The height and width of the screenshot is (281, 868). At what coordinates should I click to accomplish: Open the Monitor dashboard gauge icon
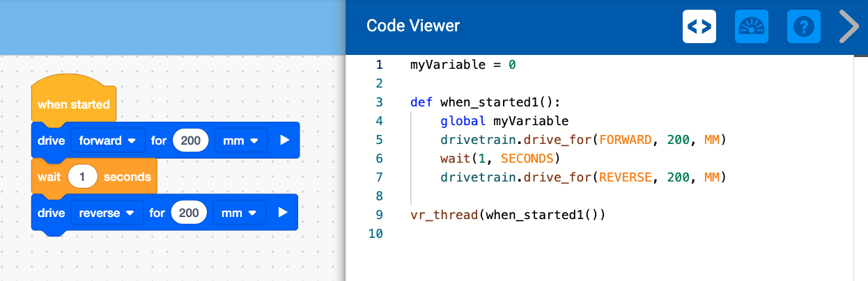pos(752,26)
